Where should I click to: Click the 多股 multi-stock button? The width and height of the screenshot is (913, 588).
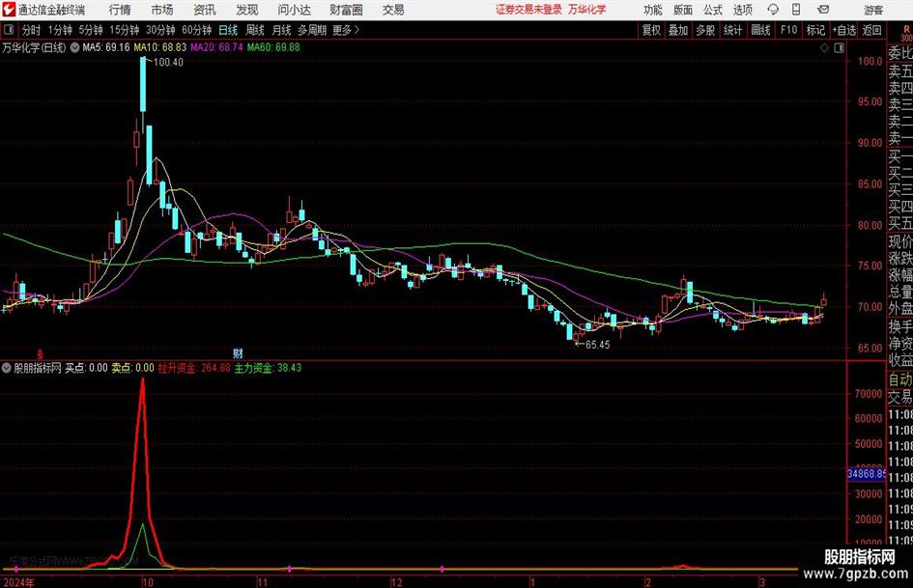click(x=705, y=30)
